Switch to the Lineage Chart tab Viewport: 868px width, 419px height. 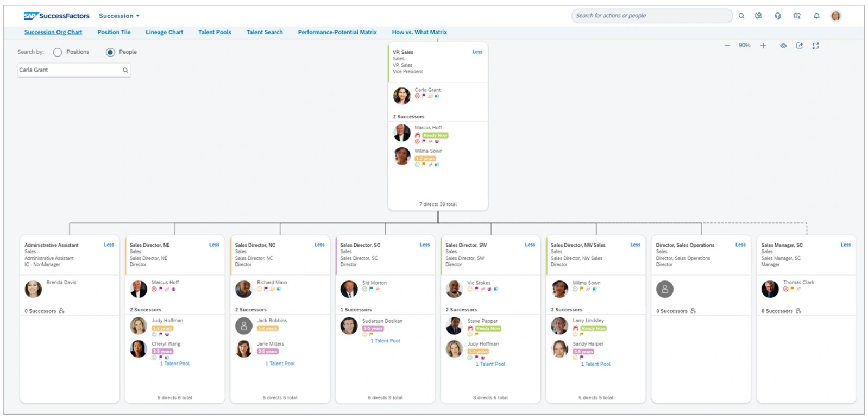click(164, 32)
